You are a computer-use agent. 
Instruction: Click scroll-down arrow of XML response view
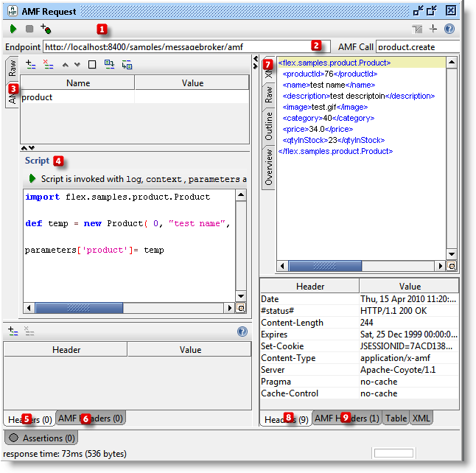(x=452, y=254)
